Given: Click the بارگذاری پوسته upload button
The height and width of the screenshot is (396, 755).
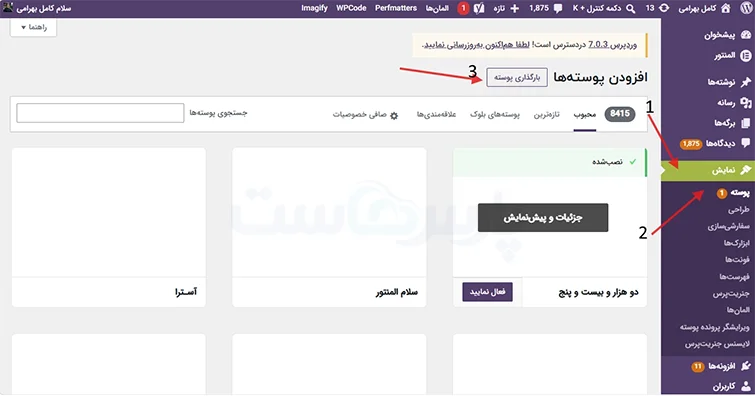Looking at the screenshot, I should click(517, 77).
